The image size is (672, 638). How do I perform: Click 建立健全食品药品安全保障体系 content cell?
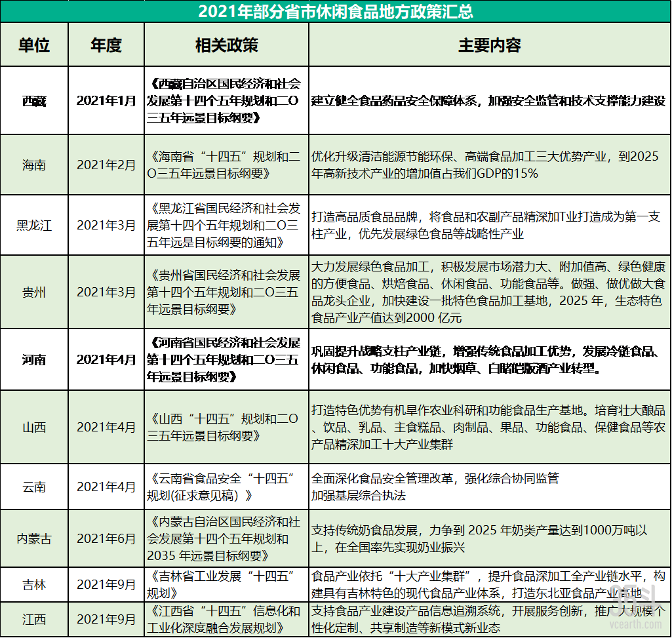(x=490, y=101)
